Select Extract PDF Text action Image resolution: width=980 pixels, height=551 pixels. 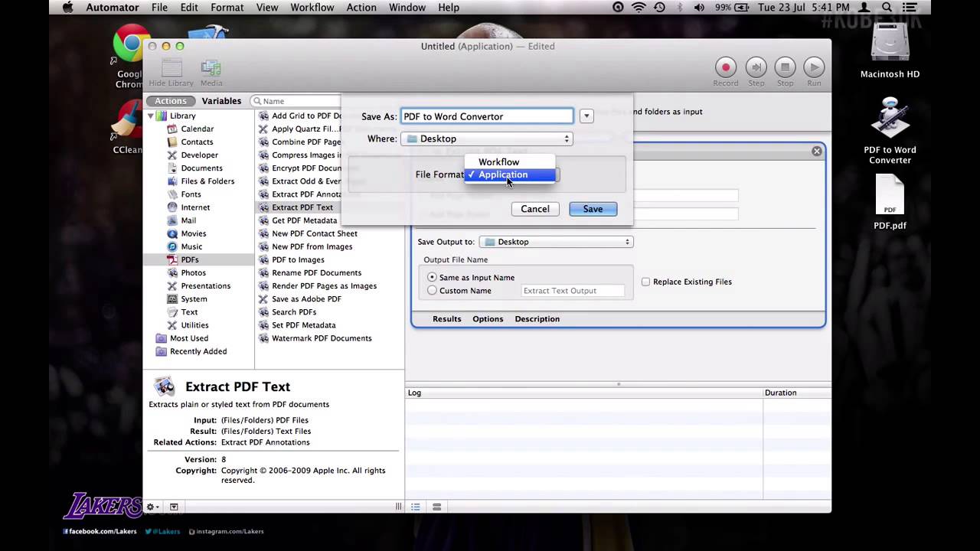[301, 207]
